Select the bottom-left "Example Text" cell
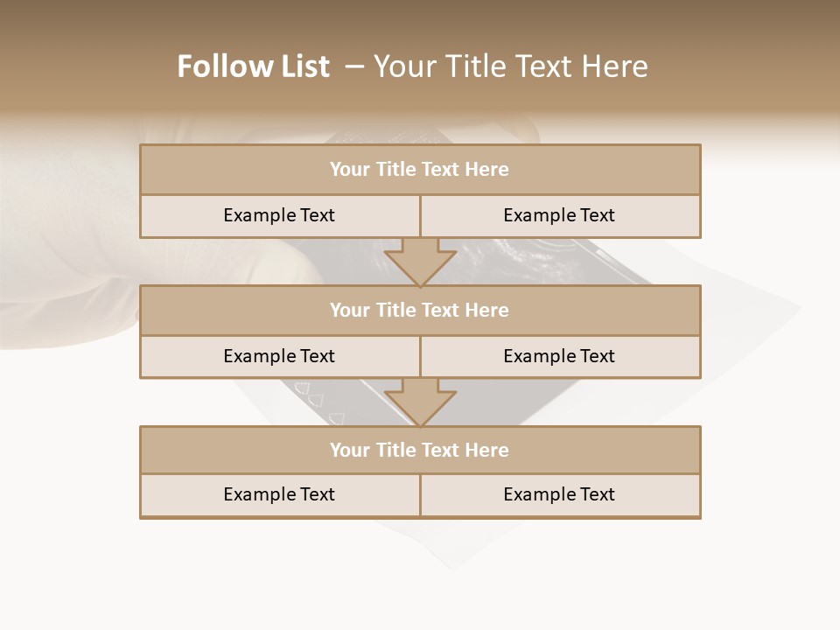This screenshot has height=630, width=840. (279, 494)
